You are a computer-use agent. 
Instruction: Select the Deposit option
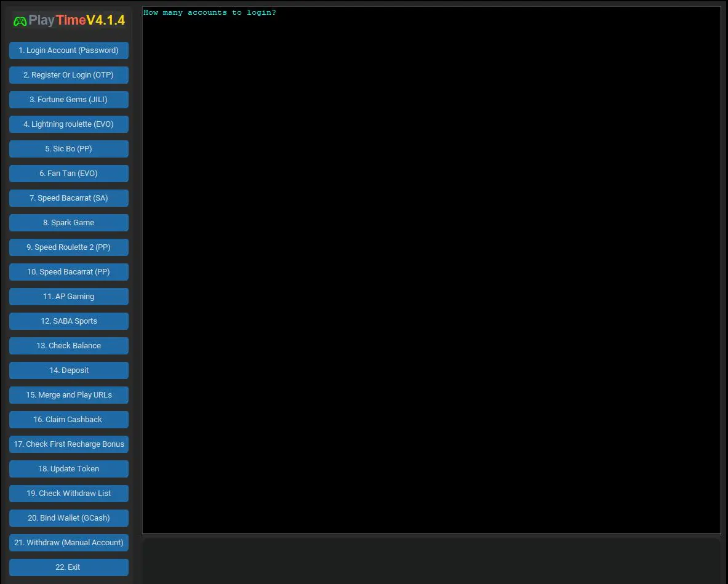[69, 370]
